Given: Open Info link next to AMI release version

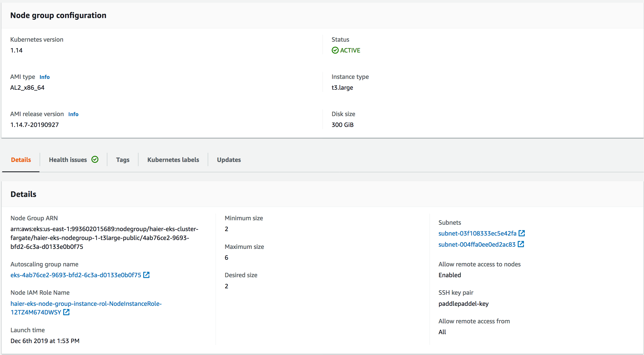Looking at the screenshot, I should 73,114.
